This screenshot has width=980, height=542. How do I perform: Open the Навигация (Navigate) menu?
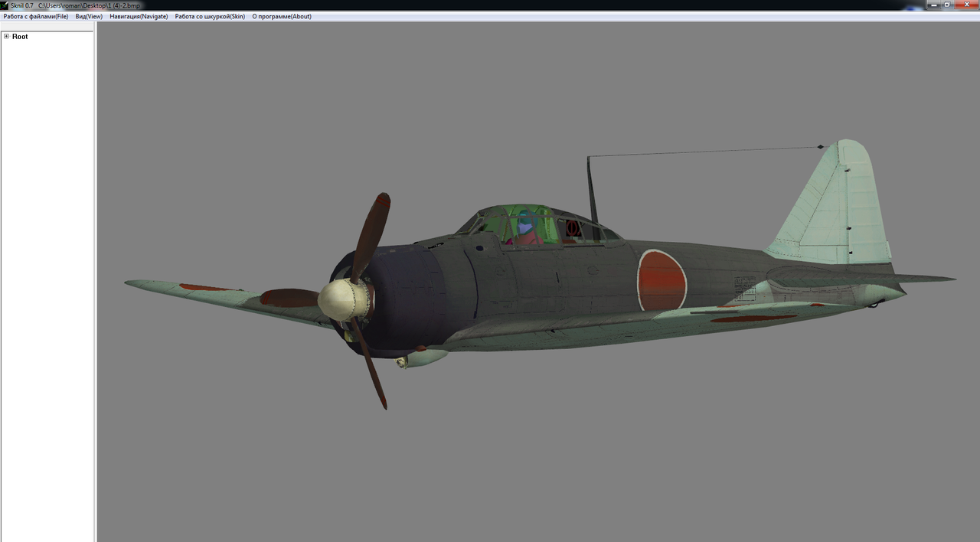click(x=139, y=16)
